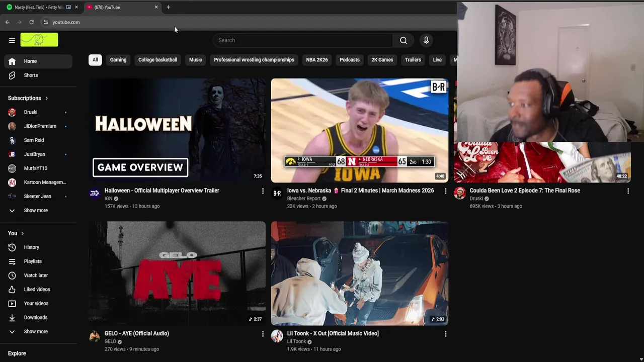Select the NBA 2K26 filter chip
Screen dimensions: 644x362
click(317, 60)
